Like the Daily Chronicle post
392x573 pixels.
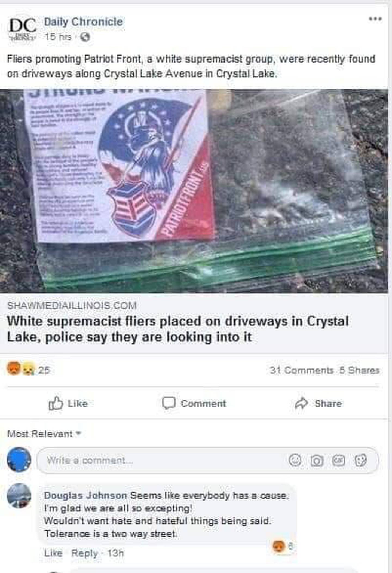68,403
